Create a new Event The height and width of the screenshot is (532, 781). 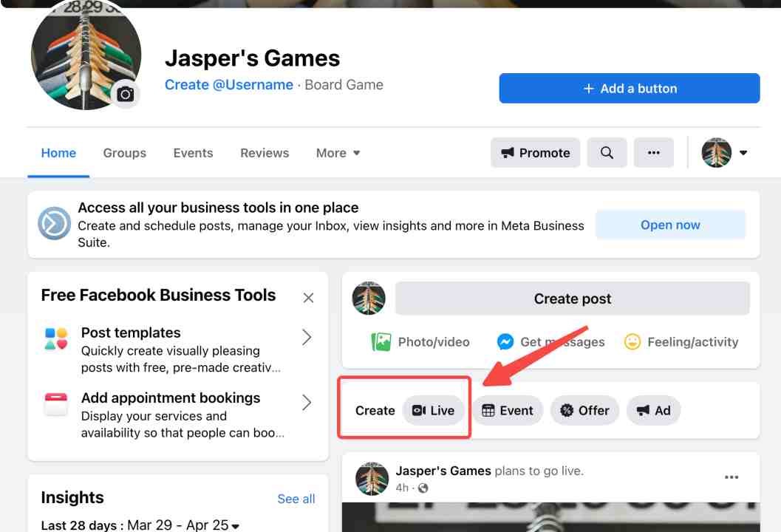tap(508, 411)
